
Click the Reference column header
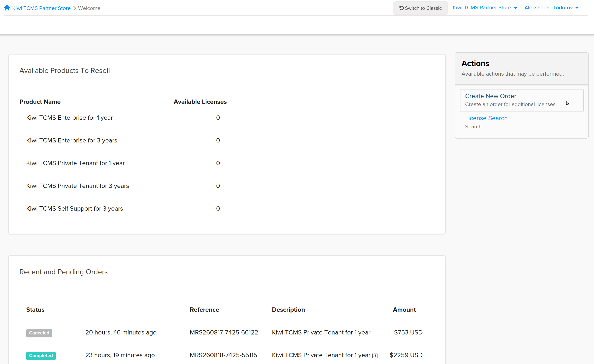pos(204,310)
